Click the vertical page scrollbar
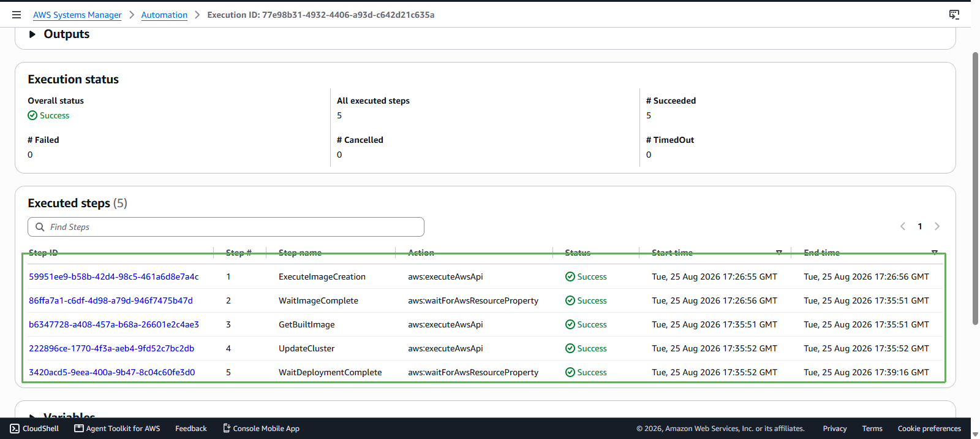The height and width of the screenshot is (439, 980). (x=975, y=188)
